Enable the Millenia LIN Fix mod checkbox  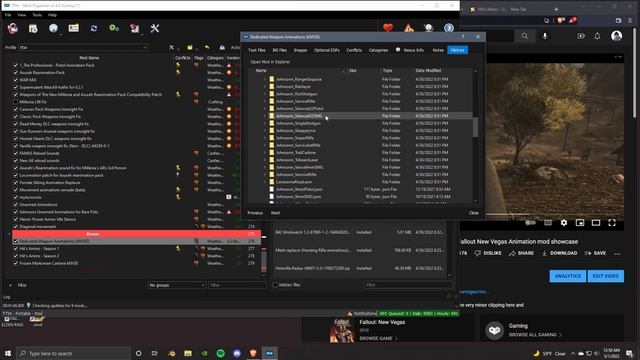click(16, 102)
